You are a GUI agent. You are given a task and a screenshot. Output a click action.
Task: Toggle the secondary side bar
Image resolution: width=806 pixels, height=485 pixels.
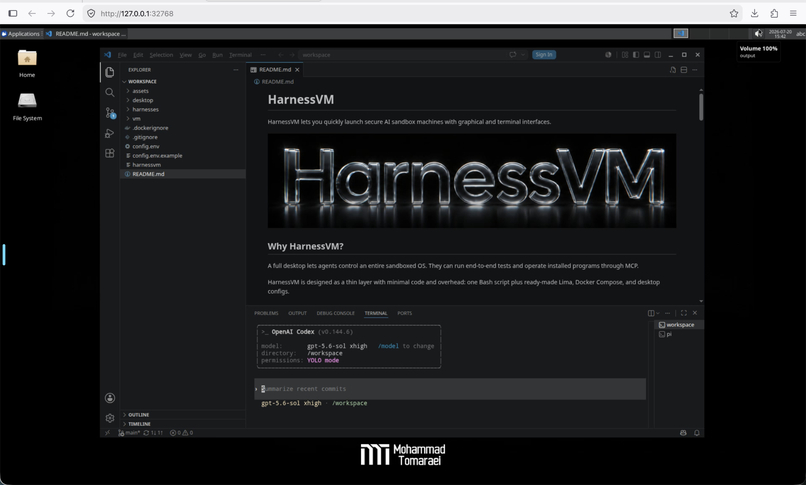point(658,54)
